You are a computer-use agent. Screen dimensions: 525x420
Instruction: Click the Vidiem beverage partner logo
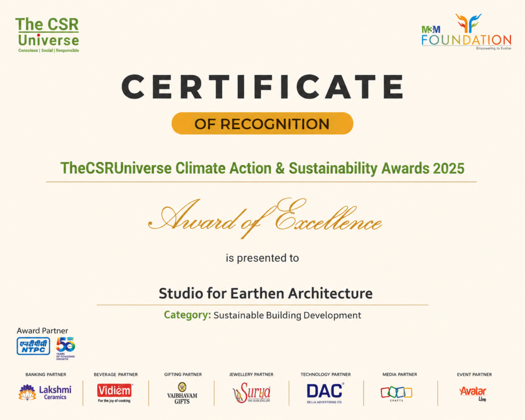115,393
